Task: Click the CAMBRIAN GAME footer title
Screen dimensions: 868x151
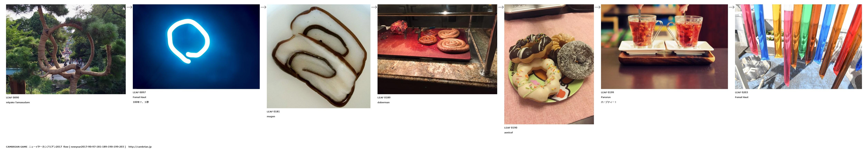Action: click(x=17, y=147)
